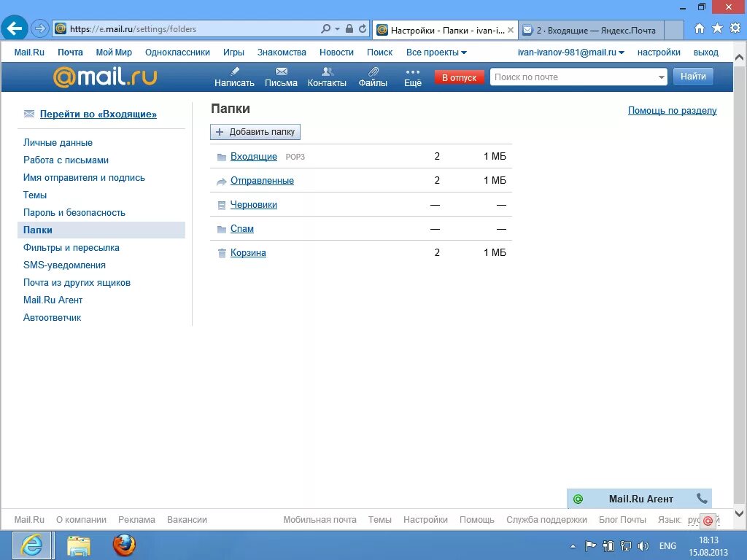Click the Спам folder icon
This screenshot has width=747, height=560.
click(x=222, y=229)
